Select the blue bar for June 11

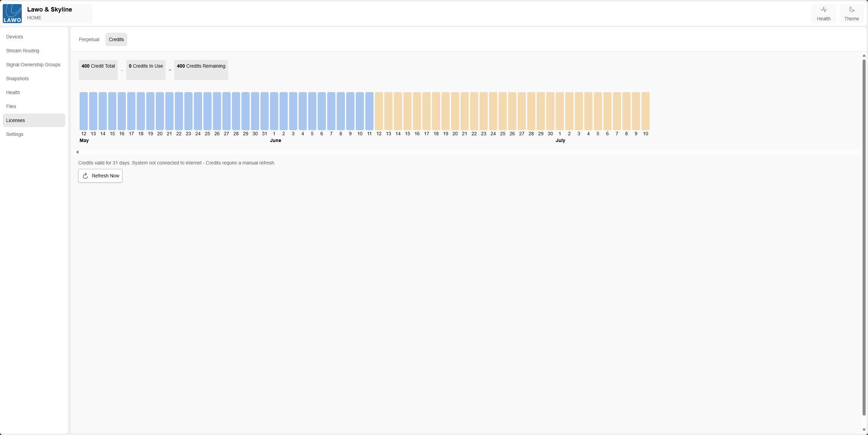(369, 111)
